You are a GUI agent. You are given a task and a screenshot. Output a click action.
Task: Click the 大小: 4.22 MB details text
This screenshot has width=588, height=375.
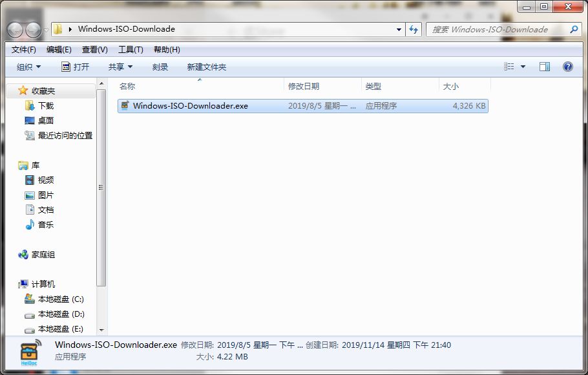pyautogui.click(x=222, y=357)
